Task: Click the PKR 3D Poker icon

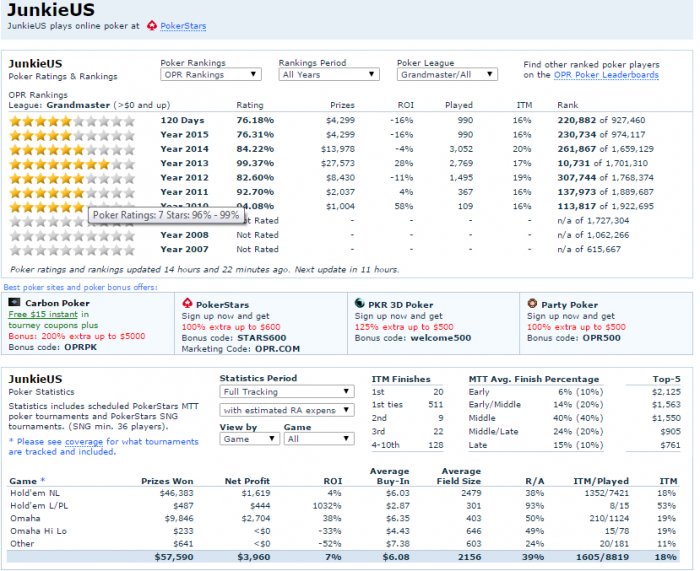Action: (360, 304)
